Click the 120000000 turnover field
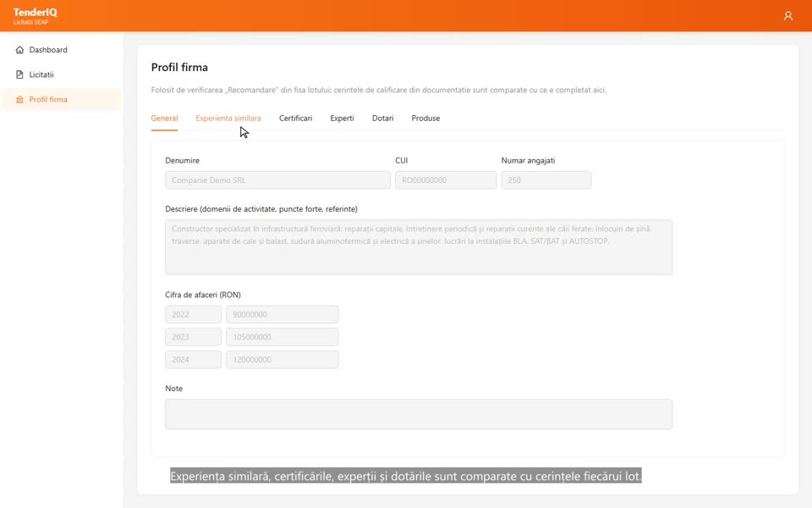 pos(283,360)
